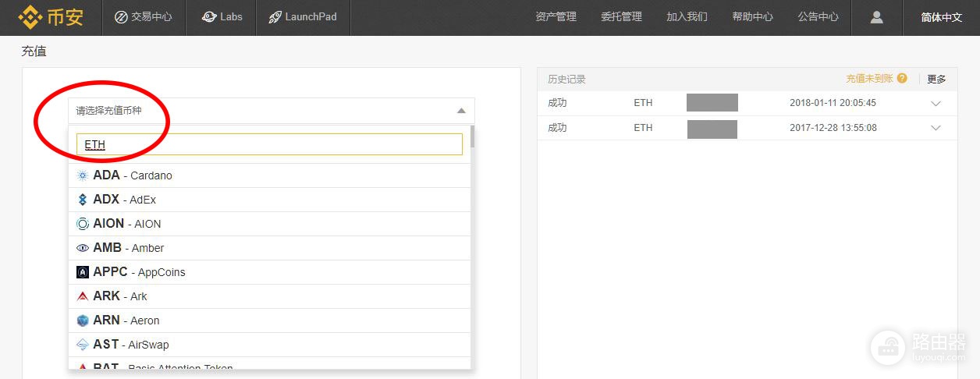The width and height of the screenshot is (980, 379).
Task: Click the 交易中心 compass icon
Action: point(121,17)
